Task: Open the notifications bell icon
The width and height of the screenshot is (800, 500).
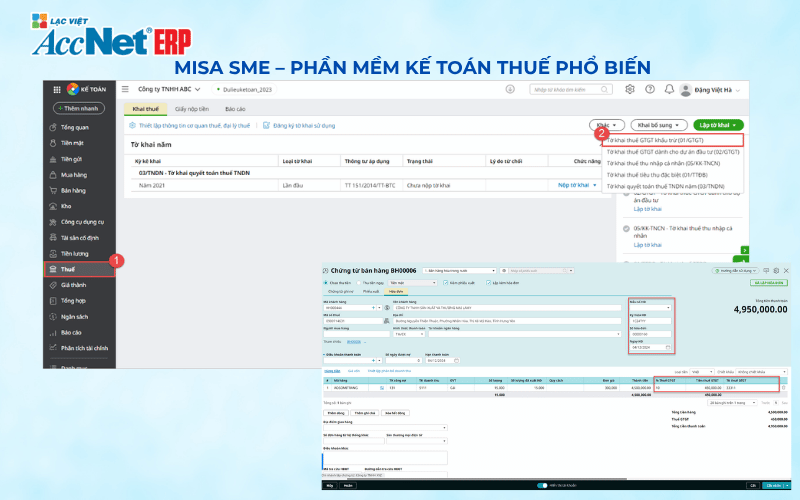Action: pyautogui.click(x=669, y=89)
